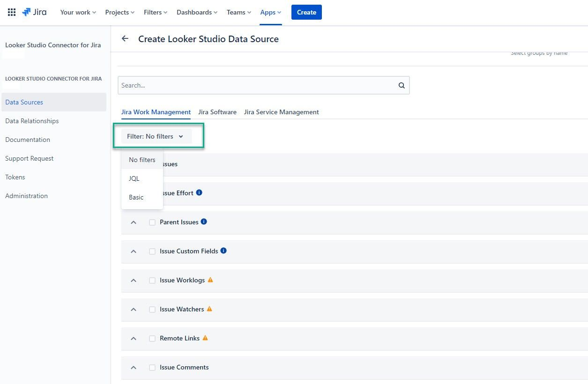
Task: Click the info icon next to Issue Effort
Action: (x=199, y=192)
